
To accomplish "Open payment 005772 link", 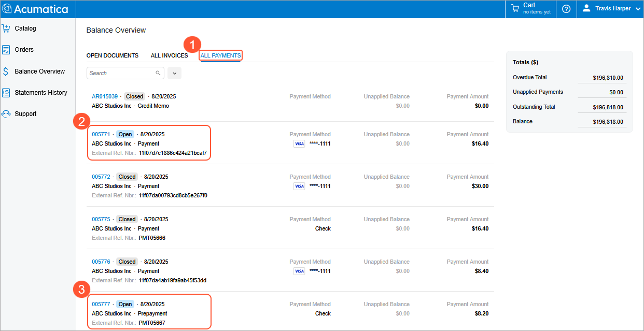I will tap(101, 177).
